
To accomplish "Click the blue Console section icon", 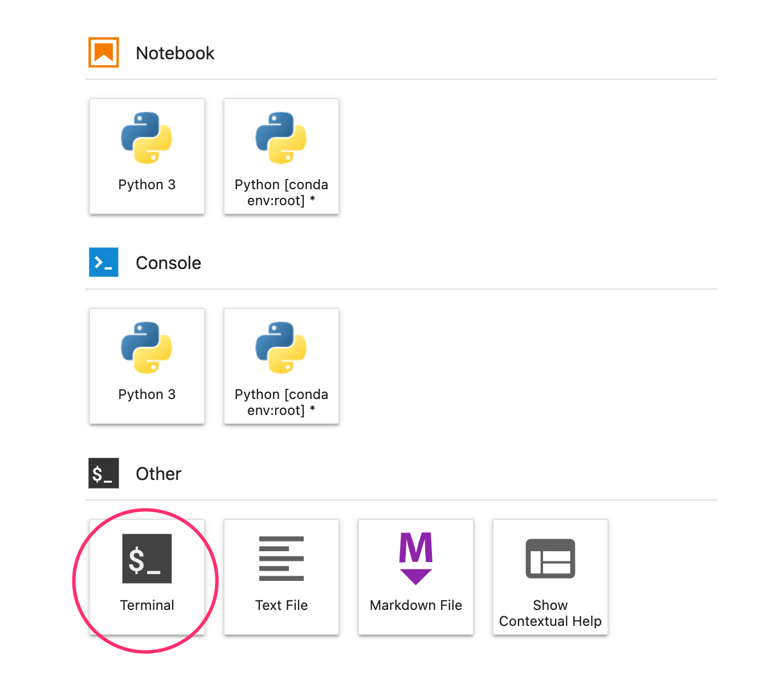I will (x=104, y=262).
